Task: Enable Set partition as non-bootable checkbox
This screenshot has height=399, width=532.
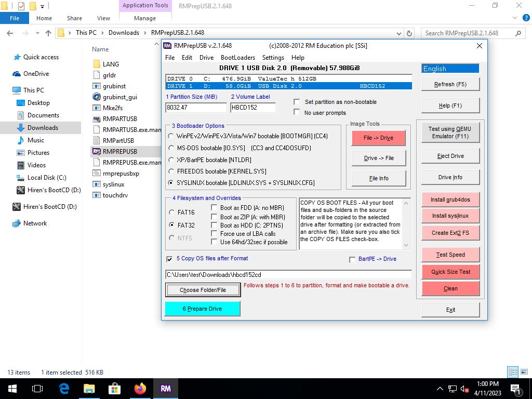Action: point(297,102)
